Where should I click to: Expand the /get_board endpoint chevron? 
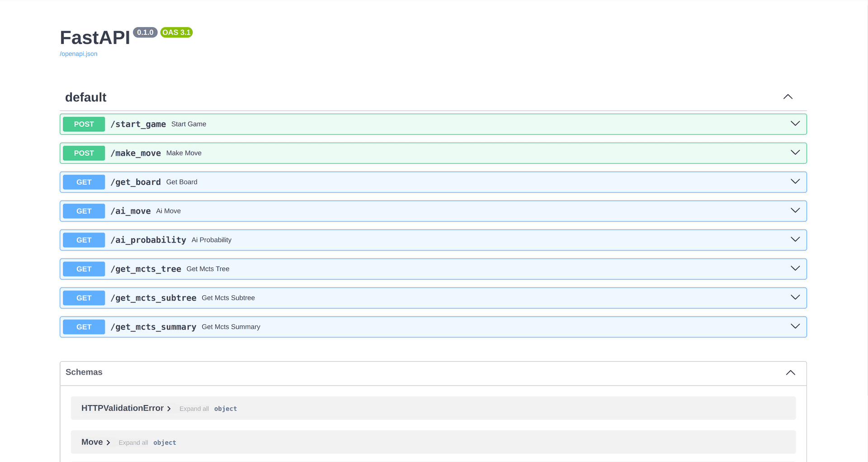coord(795,181)
